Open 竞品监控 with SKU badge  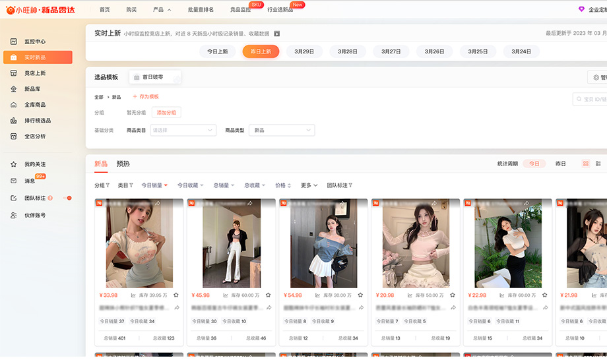pyautogui.click(x=241, y=10)
